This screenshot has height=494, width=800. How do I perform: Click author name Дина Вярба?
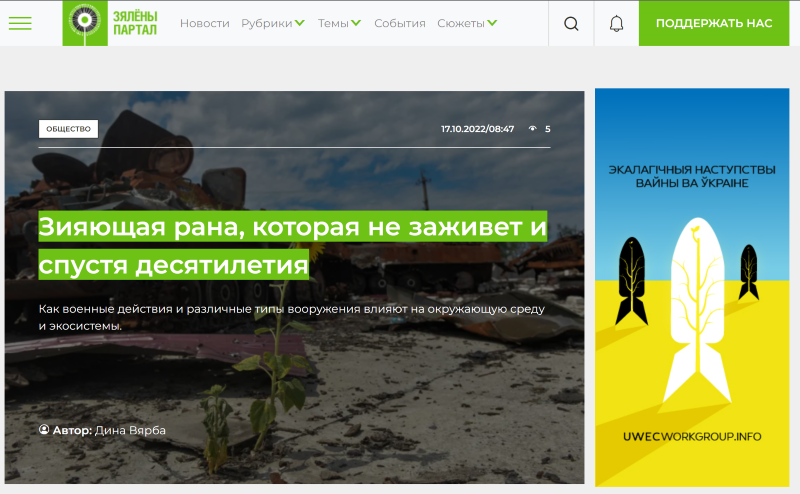(x=130, y=430)
